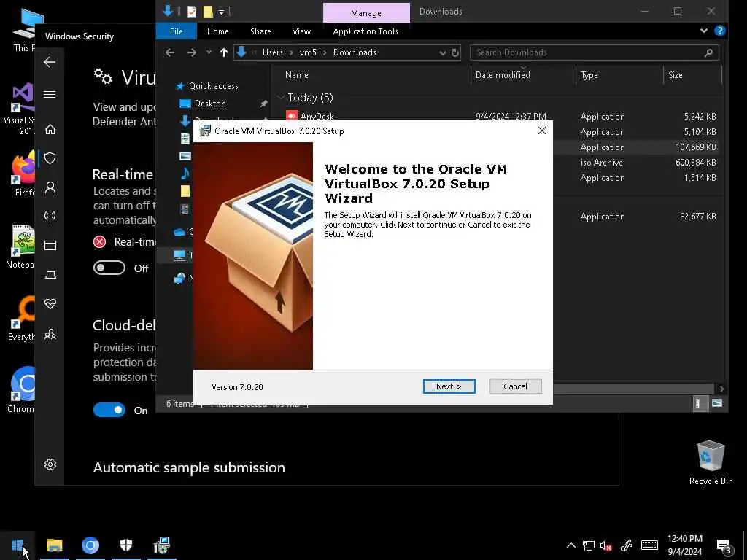Turn off Cloud-delivered protection toggle
The image size is (747, 560).
pyautogui.click(x=109, y=410)
